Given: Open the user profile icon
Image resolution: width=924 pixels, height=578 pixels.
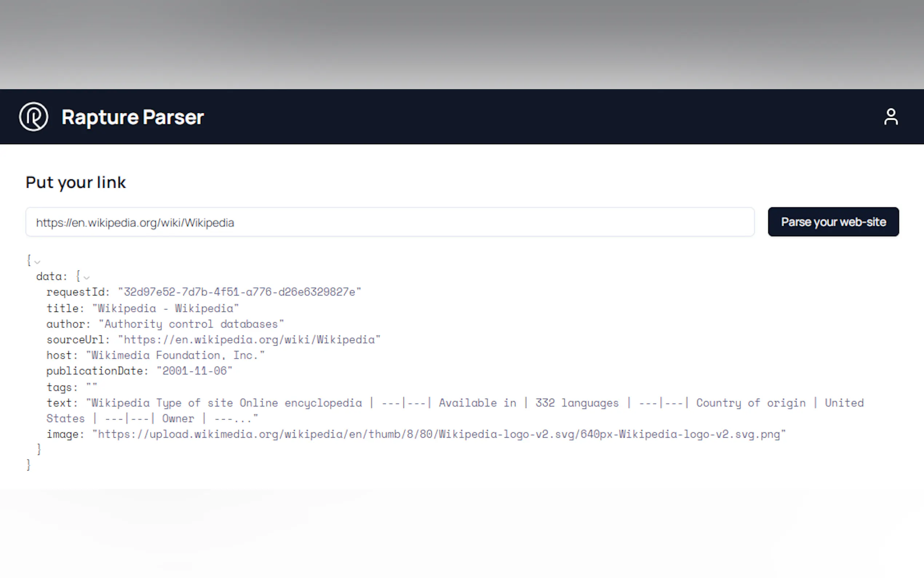Looking at the screenshot, I should (x=891, y=116).
